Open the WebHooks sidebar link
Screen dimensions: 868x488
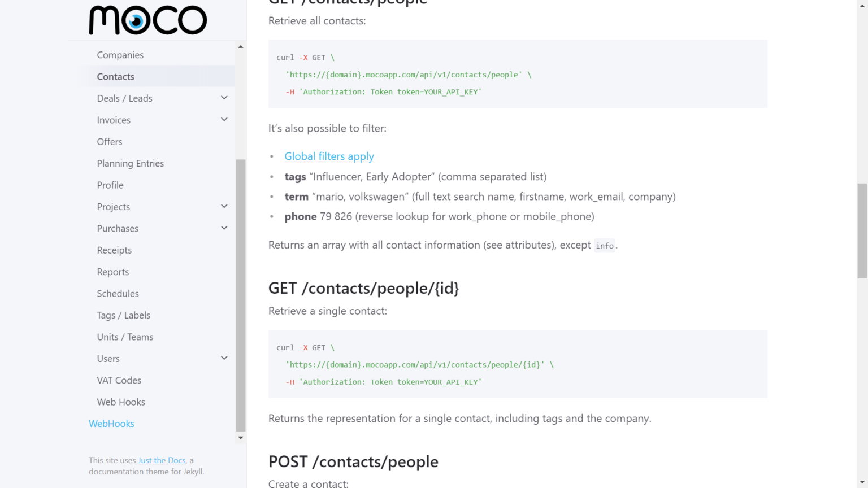pos(111,424)
